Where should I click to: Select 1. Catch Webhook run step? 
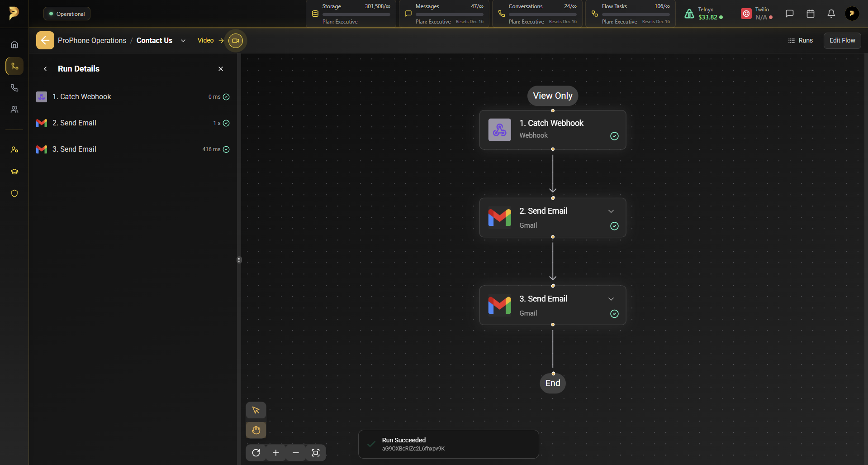pyautogui.click(x=133, y=97)
